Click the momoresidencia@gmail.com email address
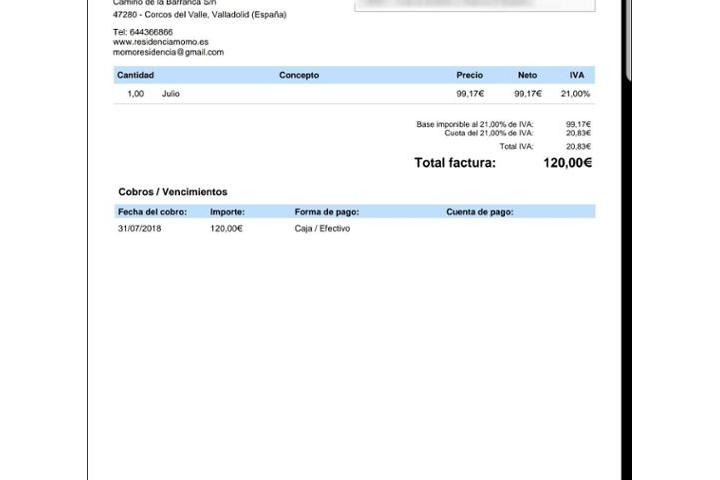Image resolution: width=720 pixels, height=480 pixels. pos(168,52)
